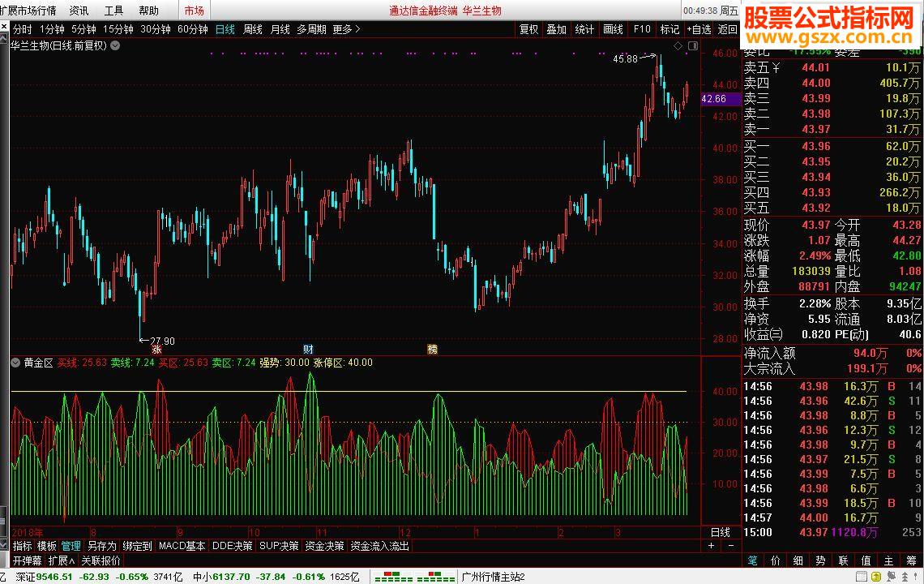Expand the 扩展 panel toggle
Image resolution: width=924 pixels, height=584 pixels.
62,560
